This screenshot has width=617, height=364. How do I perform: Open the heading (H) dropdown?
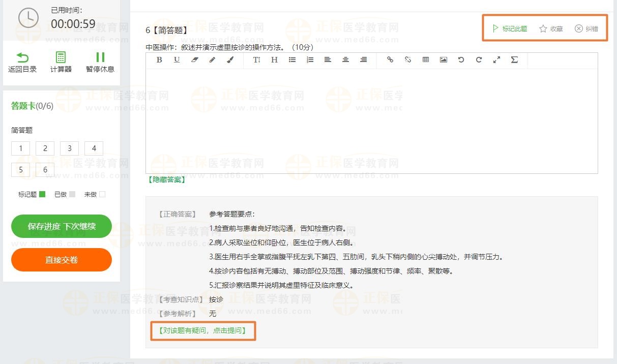pos(274,60)
